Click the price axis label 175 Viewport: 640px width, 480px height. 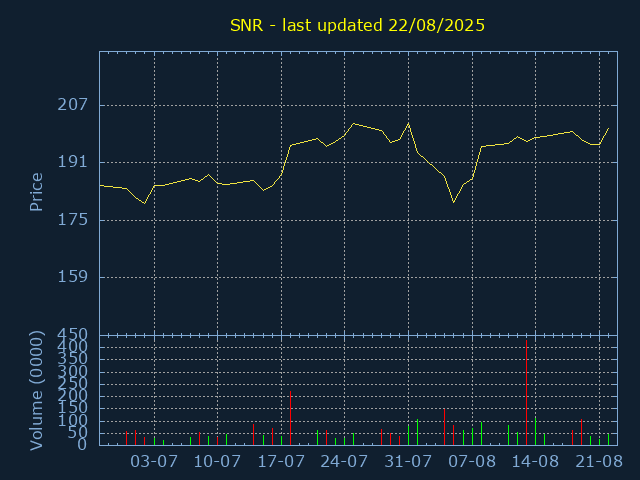point(72,220)
